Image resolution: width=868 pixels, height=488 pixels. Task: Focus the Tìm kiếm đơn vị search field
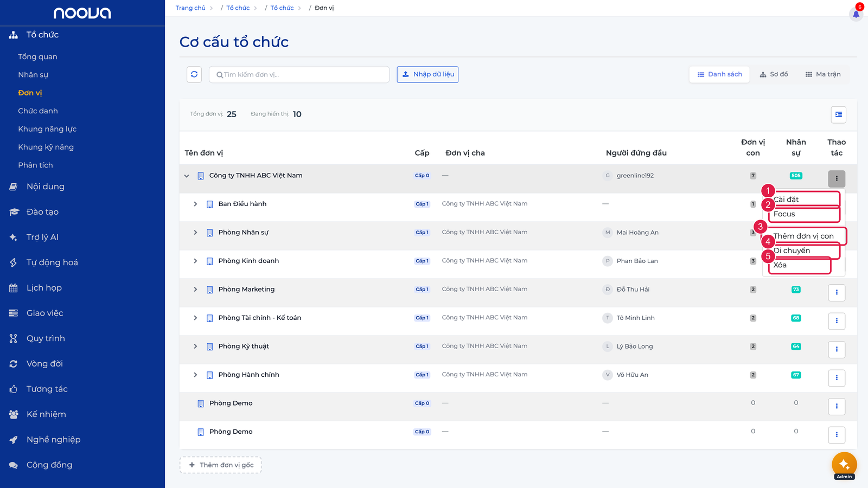pyautogui.click(x=299, y=74)
